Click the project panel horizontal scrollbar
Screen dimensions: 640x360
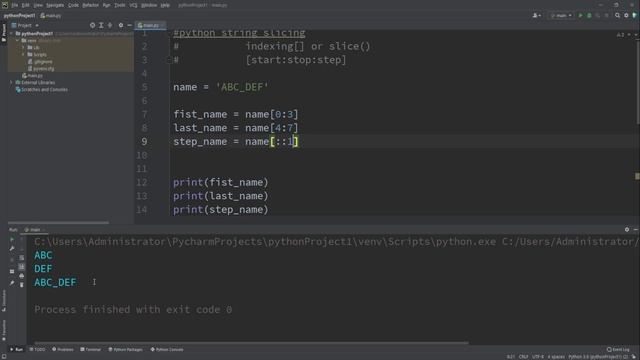click(58, 222)
